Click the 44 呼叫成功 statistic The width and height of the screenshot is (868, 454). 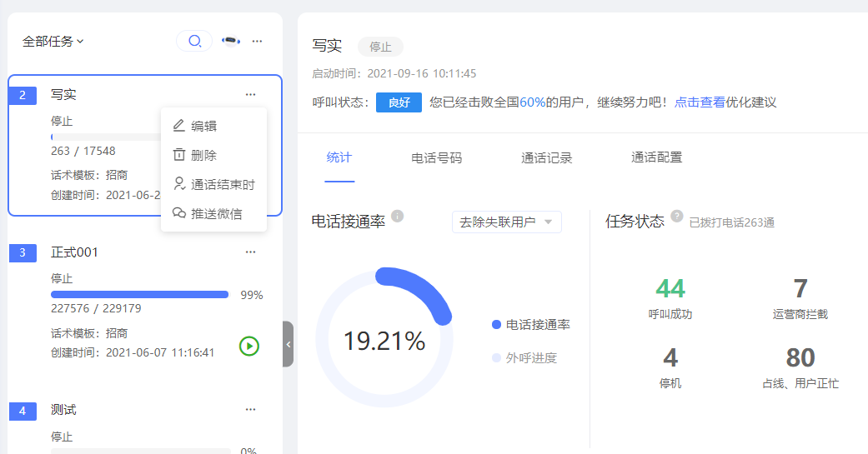point(670,298)
